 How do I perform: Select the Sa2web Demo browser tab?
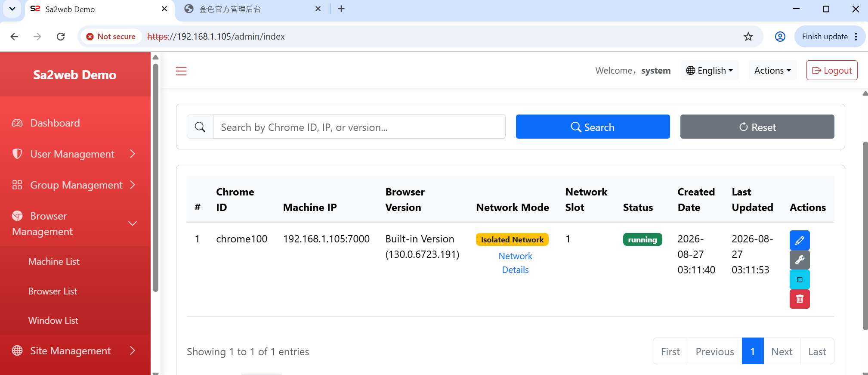click(99, 9)
